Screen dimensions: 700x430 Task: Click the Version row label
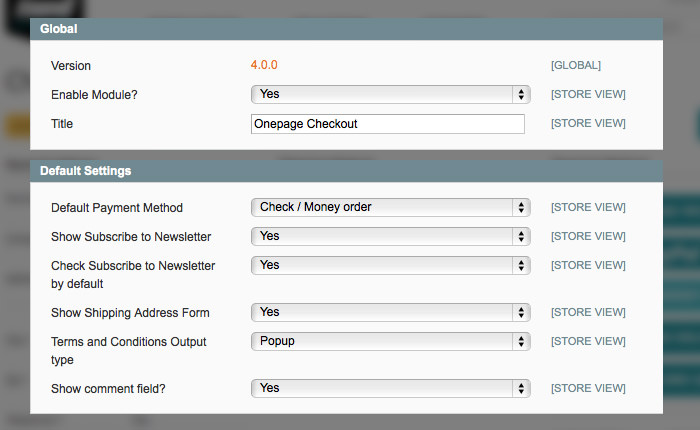[71, 66]
